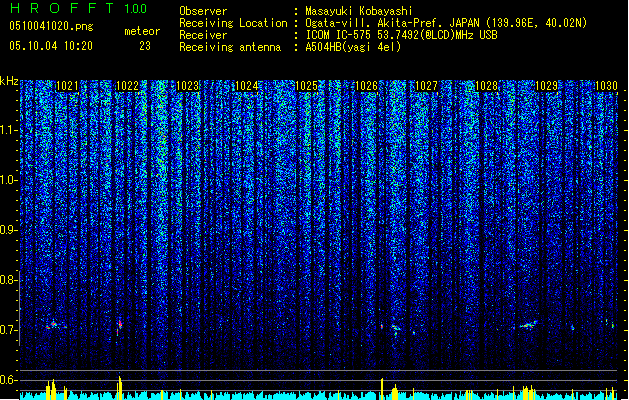Click the 0.8 kHz axis tick label

(x=8, y=280)
